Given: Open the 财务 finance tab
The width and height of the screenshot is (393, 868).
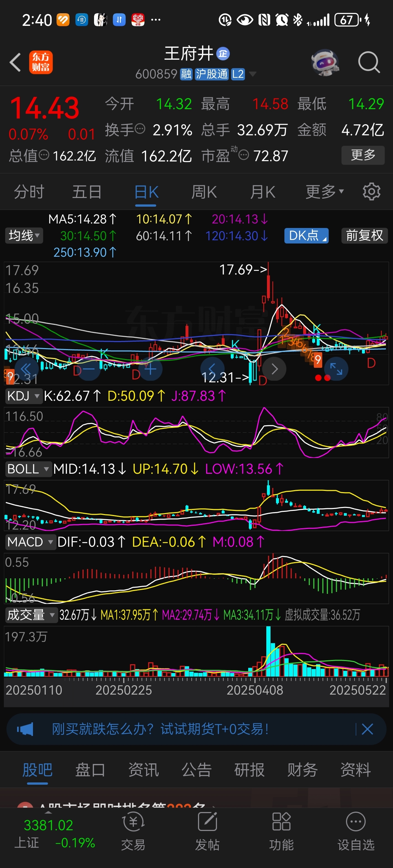Looking at the screenshot, I should 302,770.
